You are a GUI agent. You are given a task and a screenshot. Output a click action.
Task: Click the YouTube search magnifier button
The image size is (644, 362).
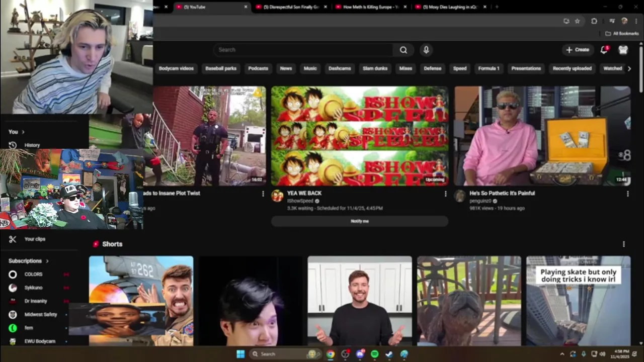point(404,50)
